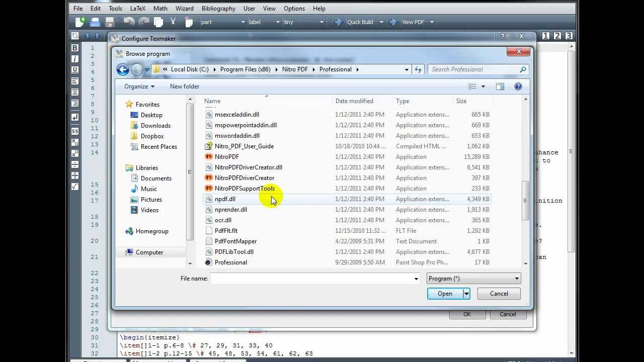The width and height of the screenshot is (644, 362).
Task: Apply Bold from Texmaker's left toolbar
Action: click(x=75, y=48)
